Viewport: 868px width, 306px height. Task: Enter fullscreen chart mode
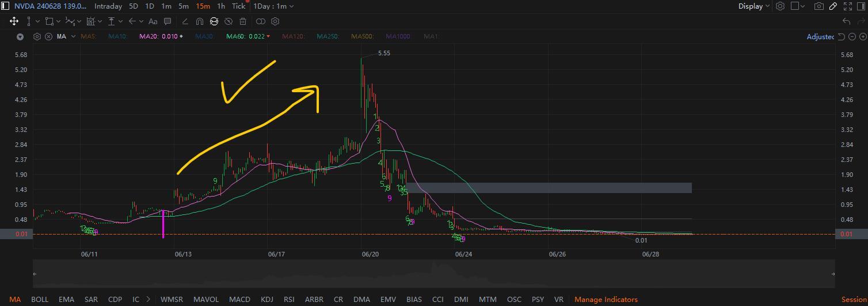tap(847, 6)
